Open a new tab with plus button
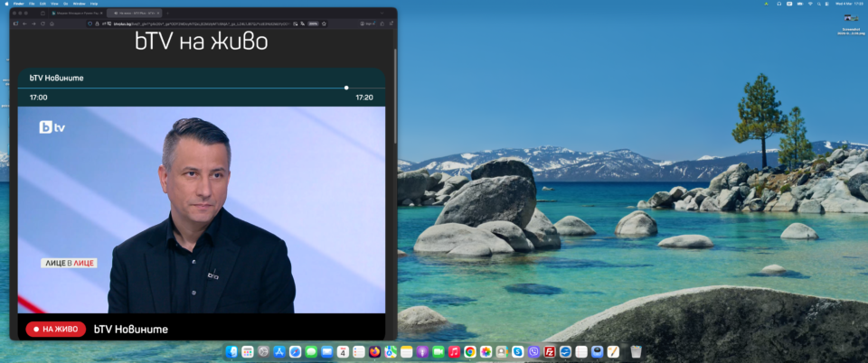 [169, 14]
